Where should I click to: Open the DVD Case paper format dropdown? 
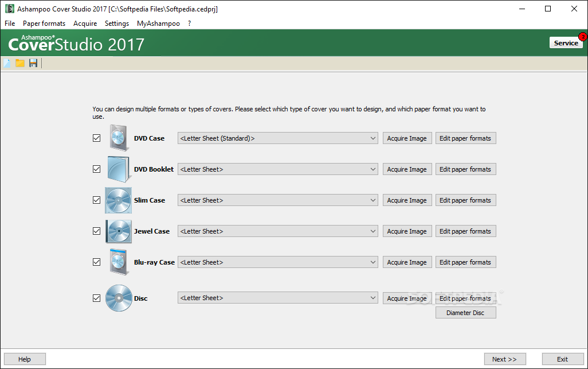point(277,138)
